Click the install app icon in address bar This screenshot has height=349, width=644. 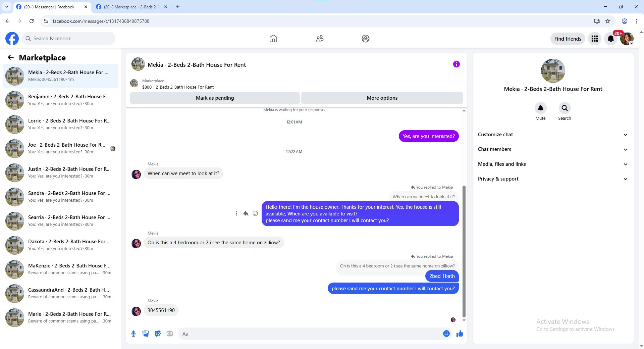pyautogui.click(x=597, y=21)
